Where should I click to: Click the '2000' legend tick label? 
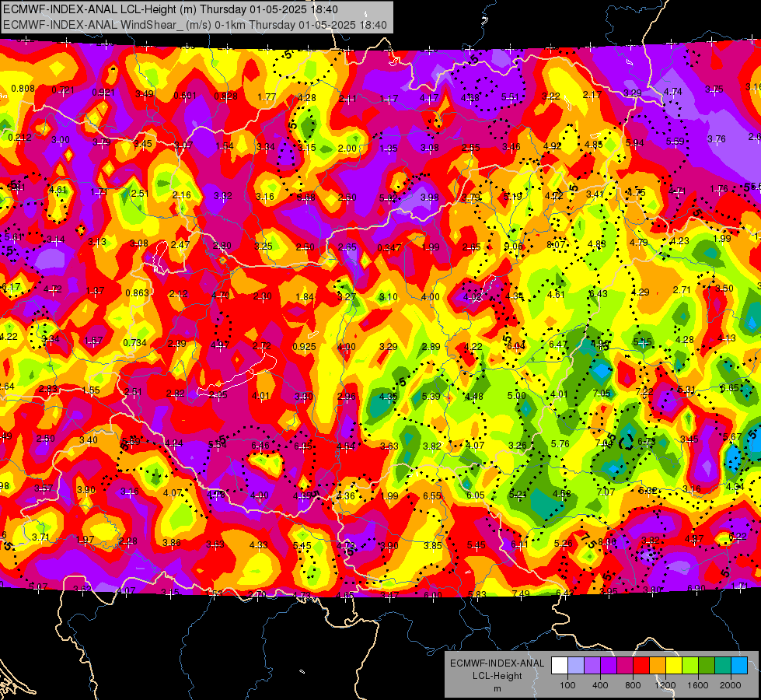tap(730, 685)
